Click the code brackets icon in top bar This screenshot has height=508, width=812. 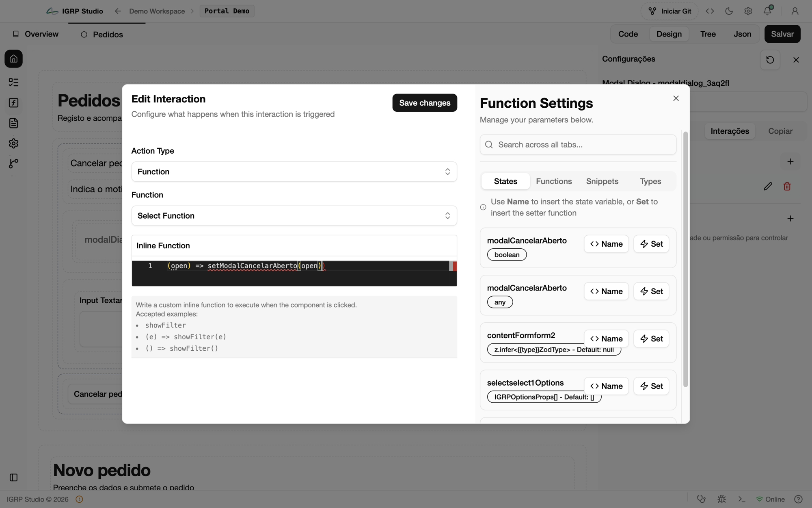(710, 11)
